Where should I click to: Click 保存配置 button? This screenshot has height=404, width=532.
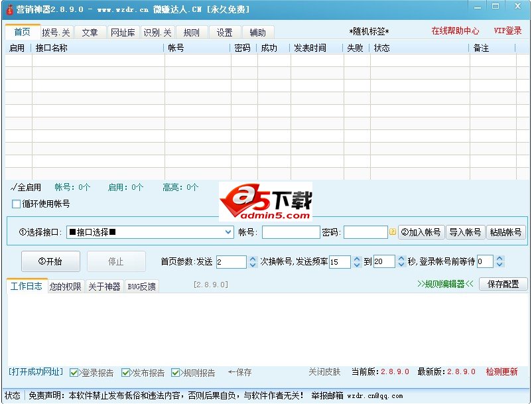tap(503, 284)
